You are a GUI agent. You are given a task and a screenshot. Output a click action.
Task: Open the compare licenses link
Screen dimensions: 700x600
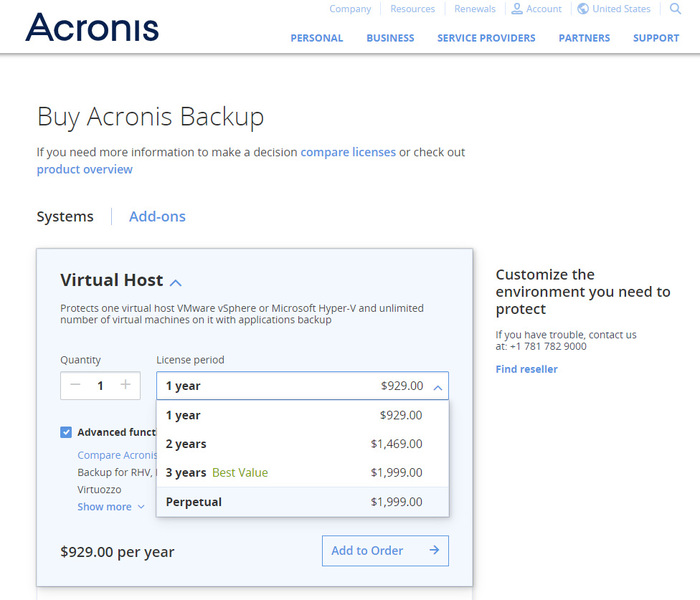pos(348,152)
